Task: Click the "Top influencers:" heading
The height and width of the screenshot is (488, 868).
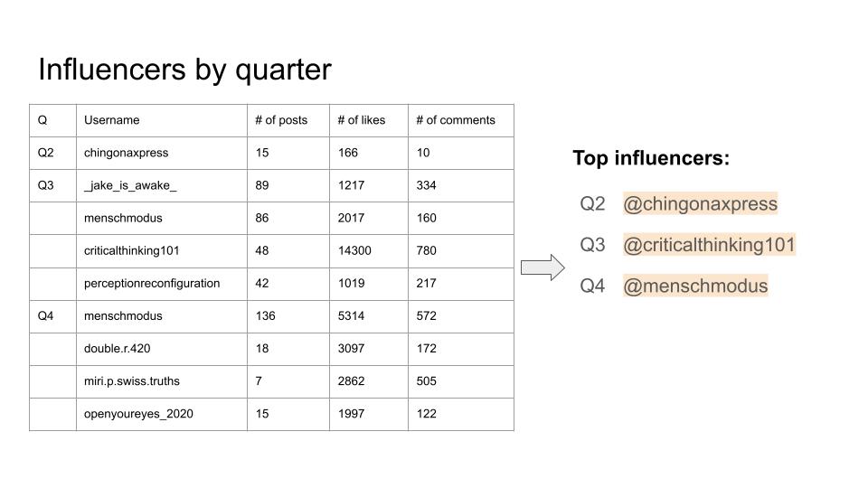Action: tap(650, 158)
